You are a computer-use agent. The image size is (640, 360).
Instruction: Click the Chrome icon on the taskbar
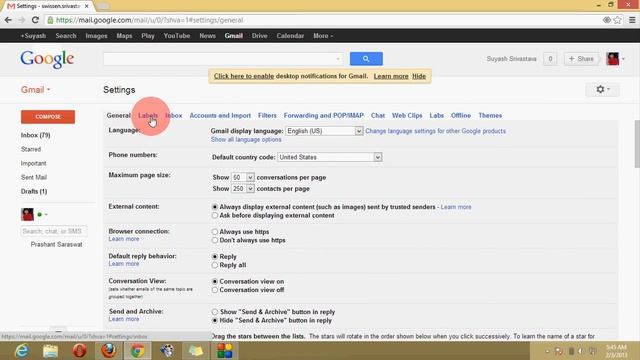[x=138, y=351]
